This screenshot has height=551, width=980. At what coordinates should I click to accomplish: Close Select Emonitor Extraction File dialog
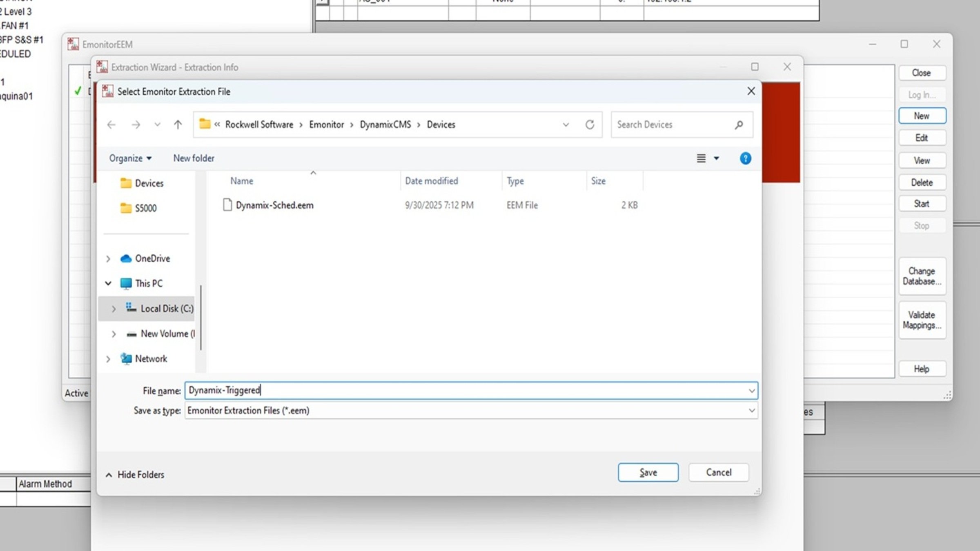(x=751, y=91)
